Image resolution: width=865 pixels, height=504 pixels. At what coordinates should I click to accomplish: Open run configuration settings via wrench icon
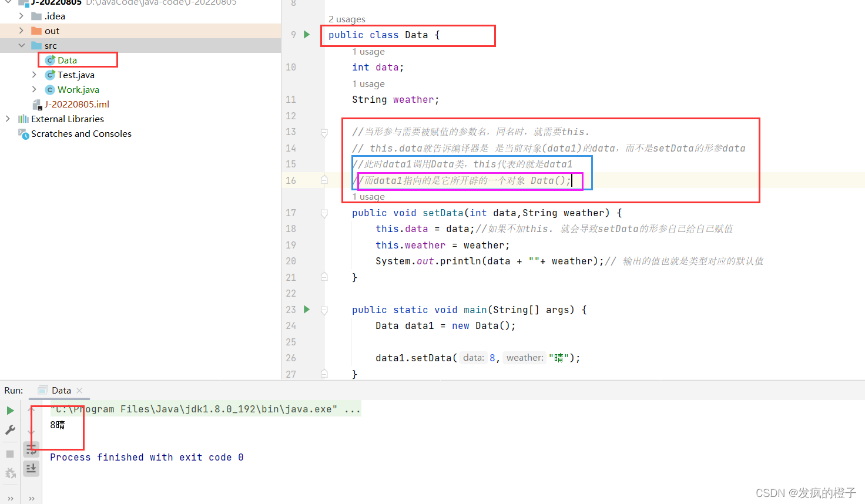10,430
